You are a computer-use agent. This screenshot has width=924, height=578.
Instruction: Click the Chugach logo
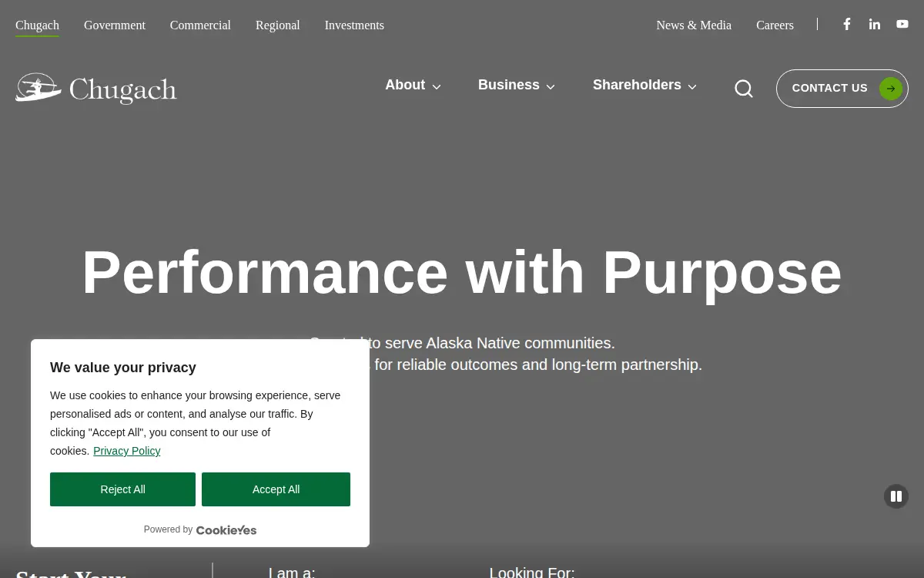[96, 89]
